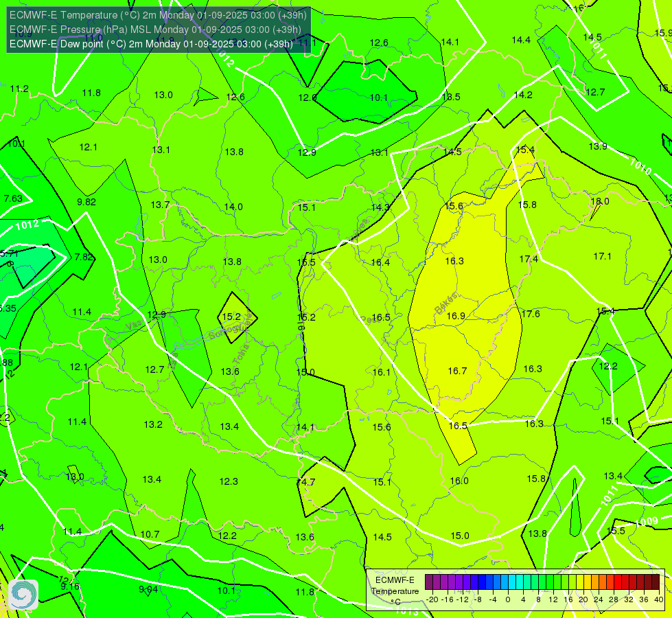
Task: Click the dark maroon legend swatch at 40
Action: tap(656, 582)
